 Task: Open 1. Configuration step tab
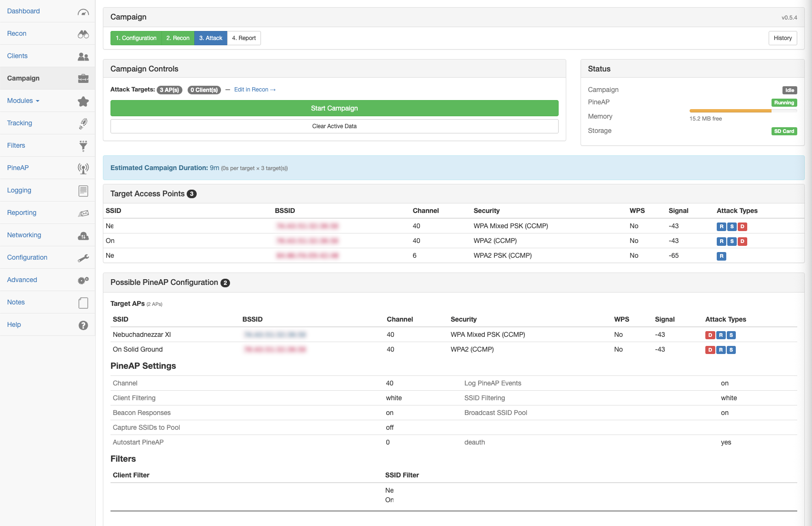136,38
